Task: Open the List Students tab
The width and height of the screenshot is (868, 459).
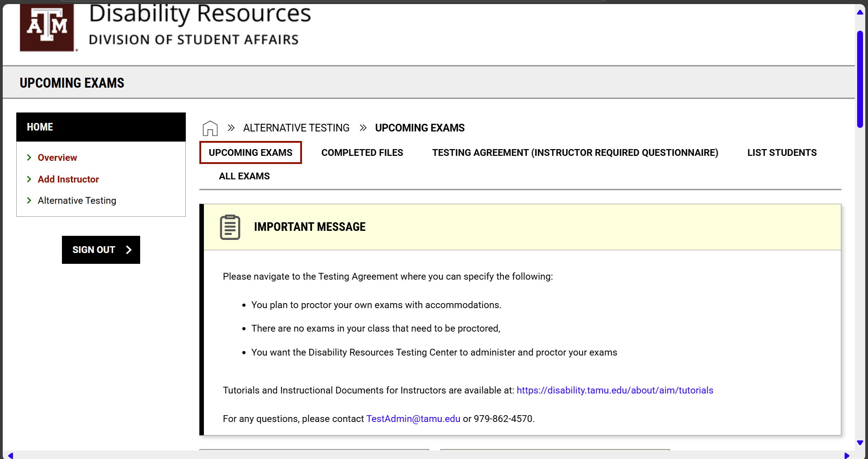Action: click(782, 153)
